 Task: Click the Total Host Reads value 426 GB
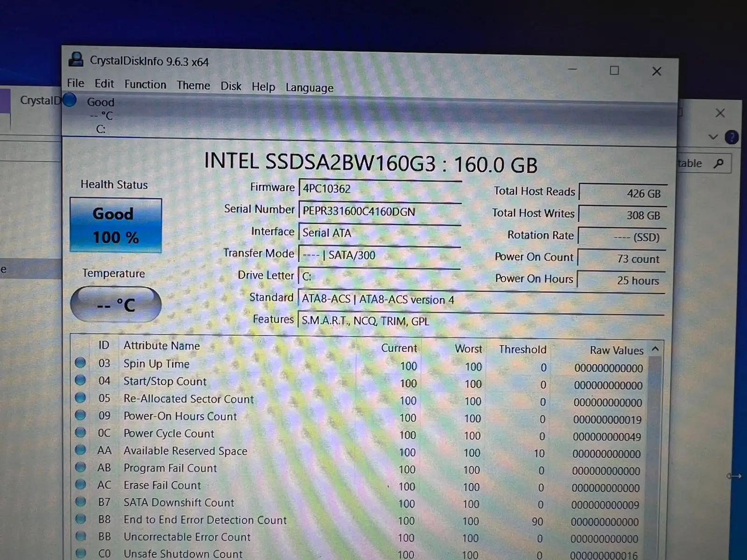point(623,193)
